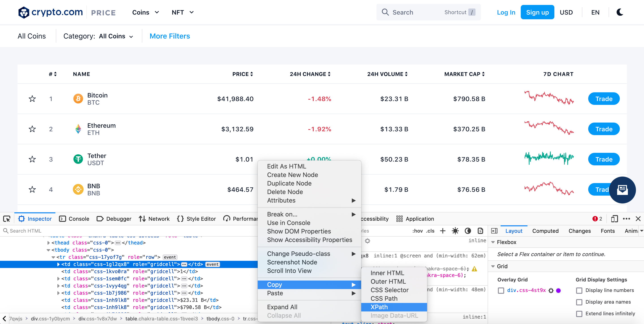Click the CSS warning triangle icon
This screenshot has width=644, height=324.
[474, 269]
